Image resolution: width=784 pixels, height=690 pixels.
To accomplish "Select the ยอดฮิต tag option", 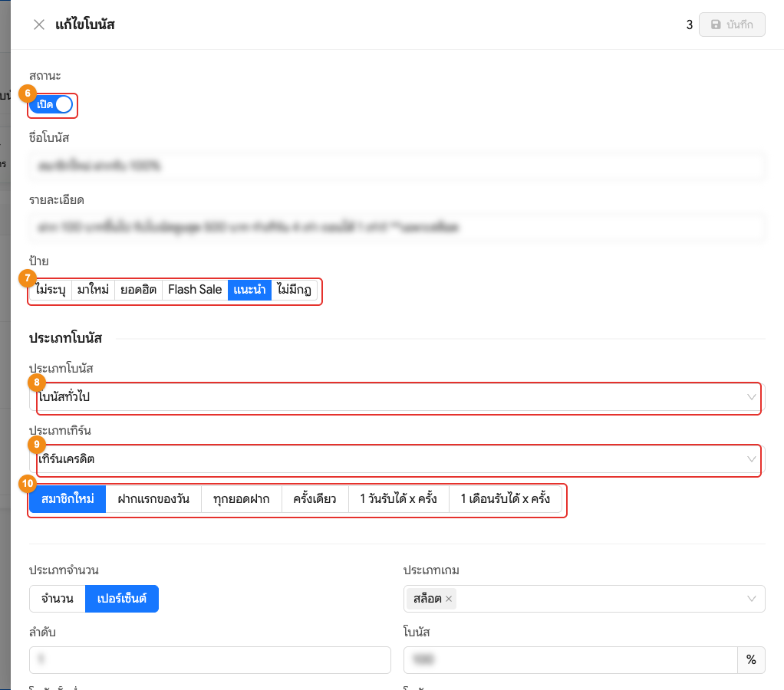I will coord(139,290).
